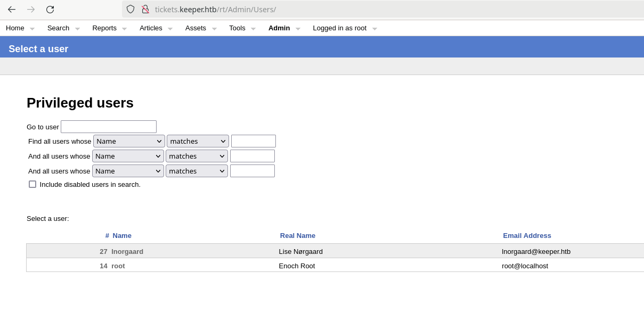
Task: Open the Tools menu
Action: point(237,28)
